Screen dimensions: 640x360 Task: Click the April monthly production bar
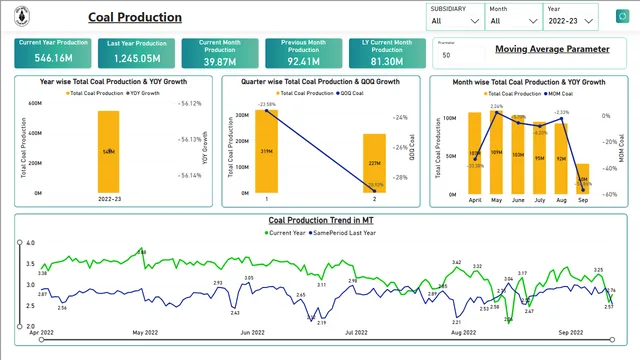pos(475,153)
